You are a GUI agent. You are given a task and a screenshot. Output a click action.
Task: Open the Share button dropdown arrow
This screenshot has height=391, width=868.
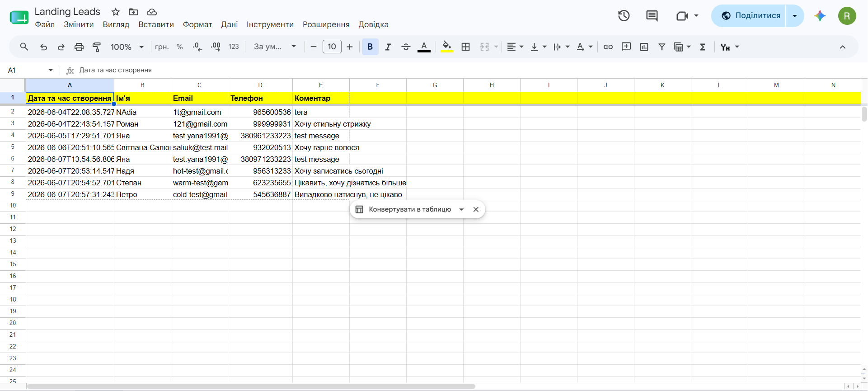(x=795, y=16)
